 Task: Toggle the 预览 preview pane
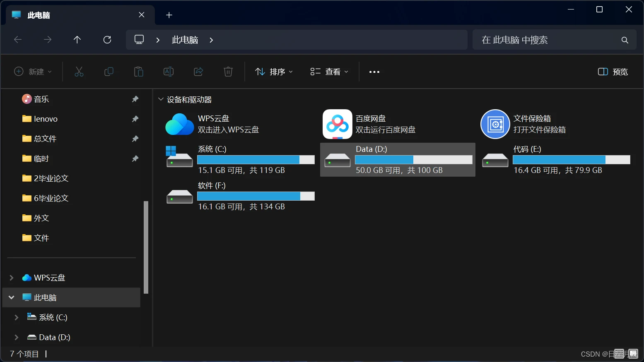point(613,72)
